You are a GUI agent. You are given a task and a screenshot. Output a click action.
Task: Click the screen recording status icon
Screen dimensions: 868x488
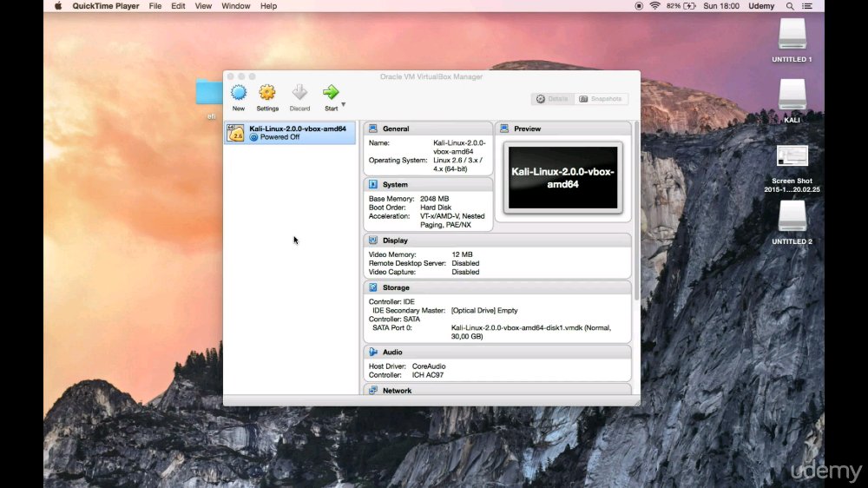tap(639, 6)
